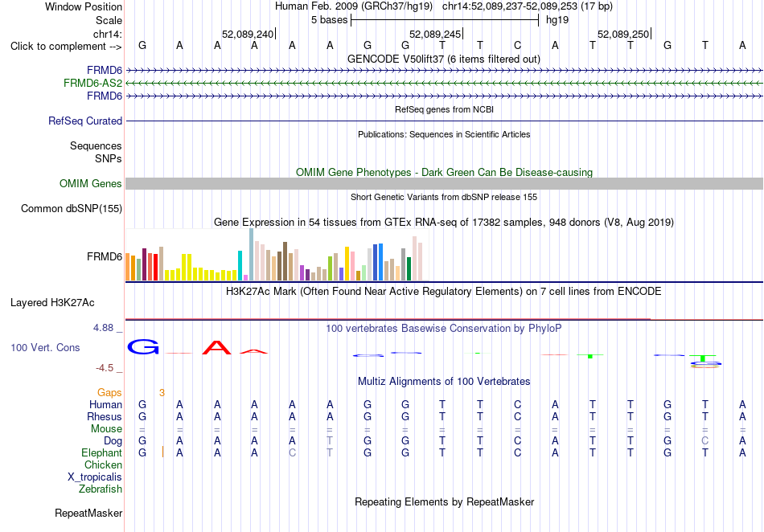Select the 'chr14:' ruler label
764x532 pixels.
coord(108,34)
